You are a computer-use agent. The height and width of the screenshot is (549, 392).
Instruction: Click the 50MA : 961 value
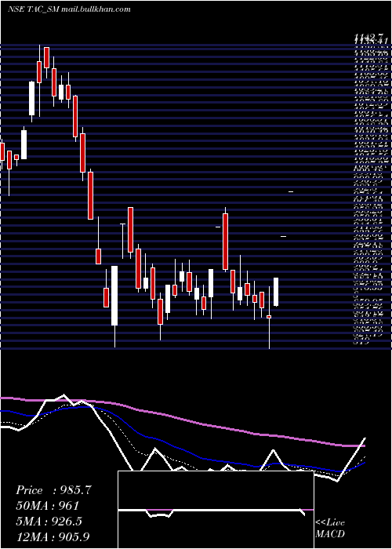coord(47,506)
